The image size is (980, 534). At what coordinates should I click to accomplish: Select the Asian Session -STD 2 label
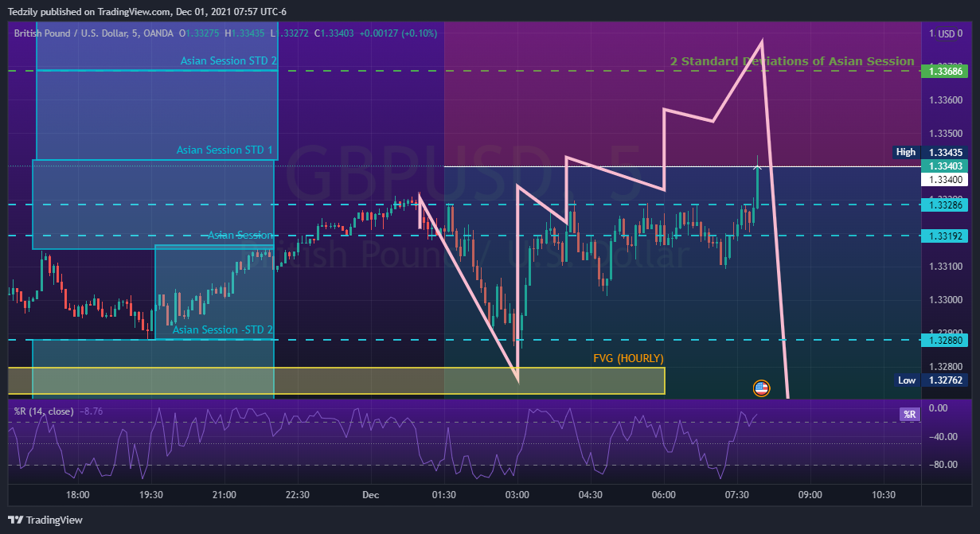coord(223,329)
